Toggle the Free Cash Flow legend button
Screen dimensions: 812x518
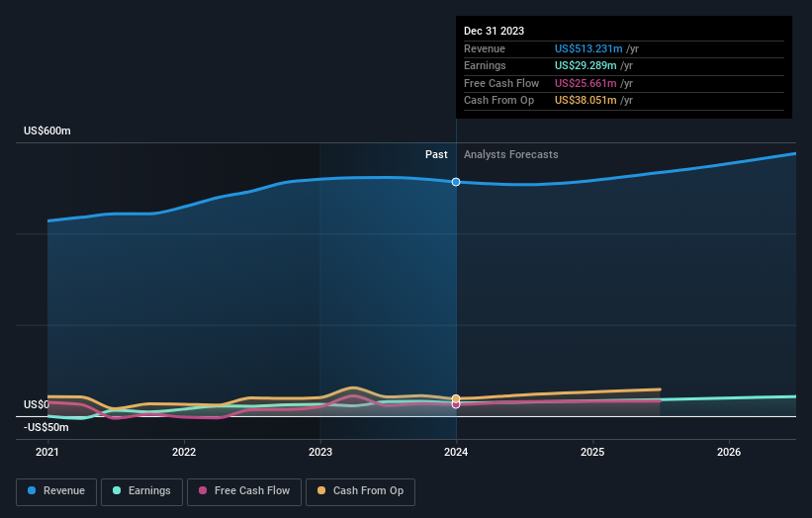coord(244,491)
